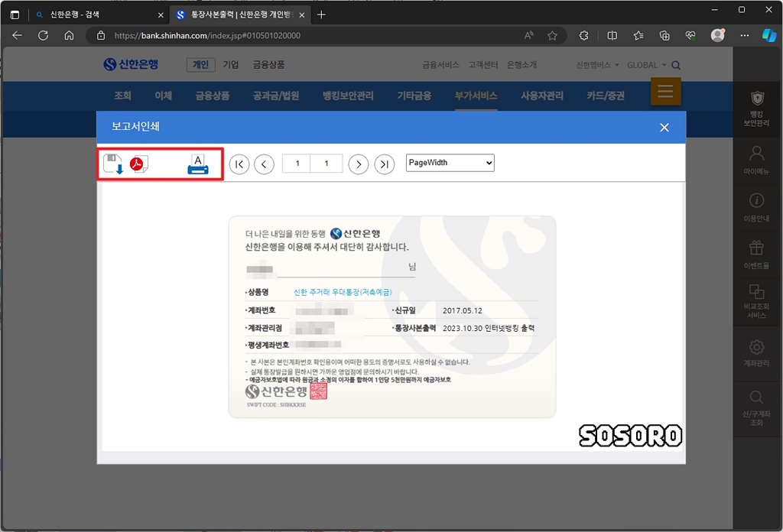Image resolution: width=783 pixels, height=532 pixels.
Task: Save the report to file icon
Action: point(113,164)
